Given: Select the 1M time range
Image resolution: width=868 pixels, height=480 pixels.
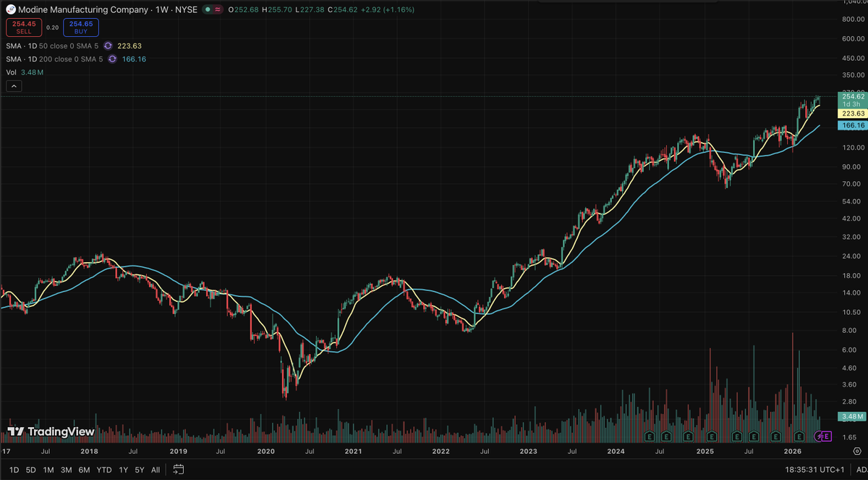Looking at the screenshot, I should 48,470.
